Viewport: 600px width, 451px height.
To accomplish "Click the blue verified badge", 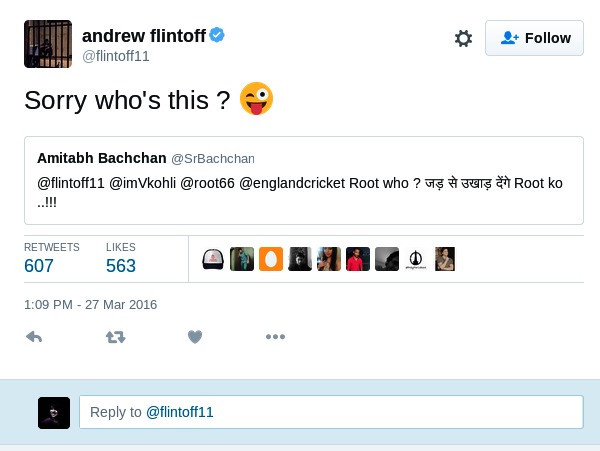I will [x=216, y=35].
